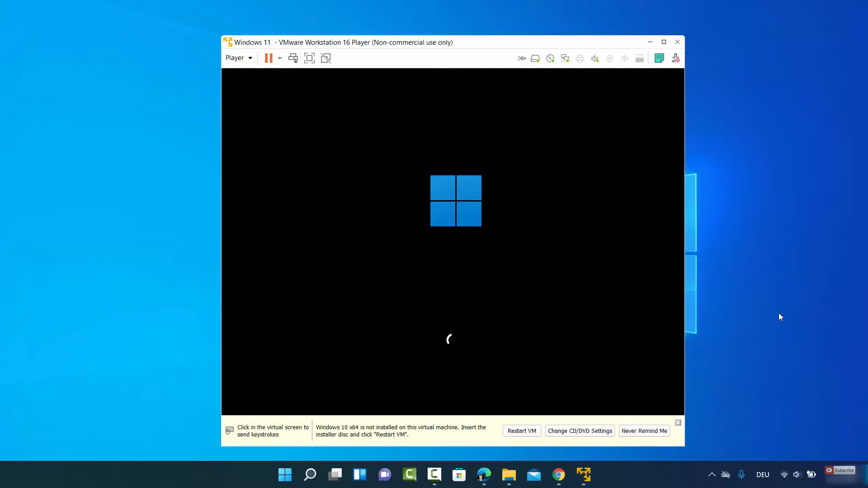Viewport: 868px width, 488px height.
Task: Click the CD/DVD drive device icon
Action: pos(550,58)
